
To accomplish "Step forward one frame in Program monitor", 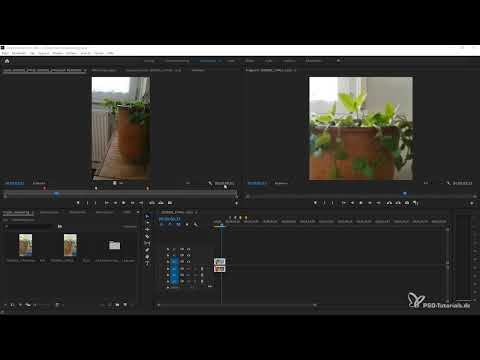I will 369,203.
